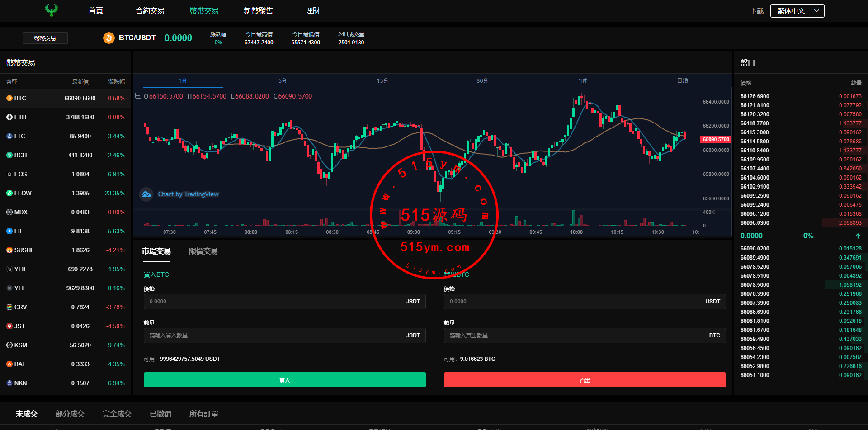
Task: Select the 5分 chart interval tab
Action: pyautogui.click(x=283, y=81)
